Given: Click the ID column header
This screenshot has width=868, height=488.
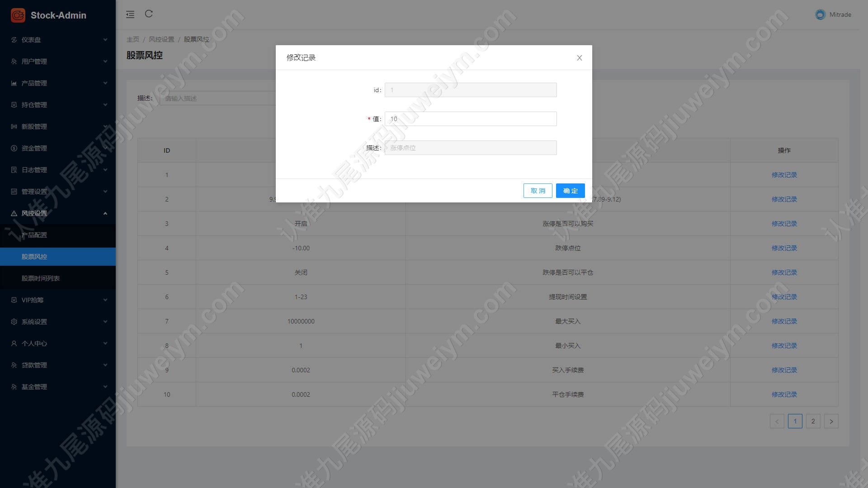Looking at the screenshot, I should [167, 150].
